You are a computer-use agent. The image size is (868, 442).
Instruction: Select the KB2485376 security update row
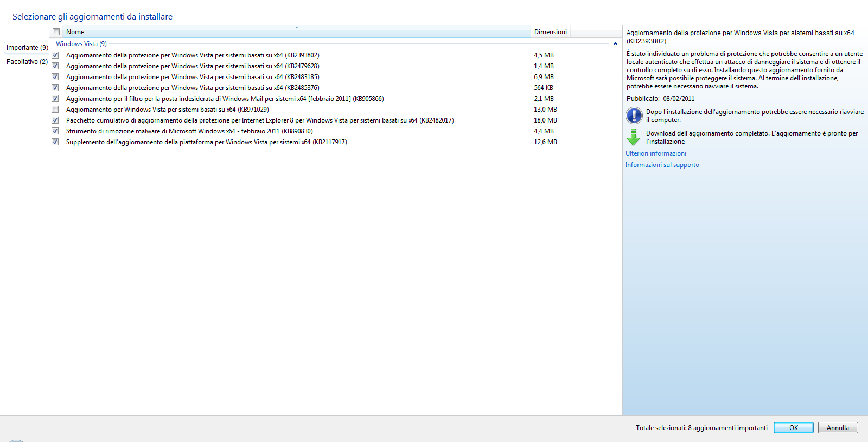[x=336, y=88]
